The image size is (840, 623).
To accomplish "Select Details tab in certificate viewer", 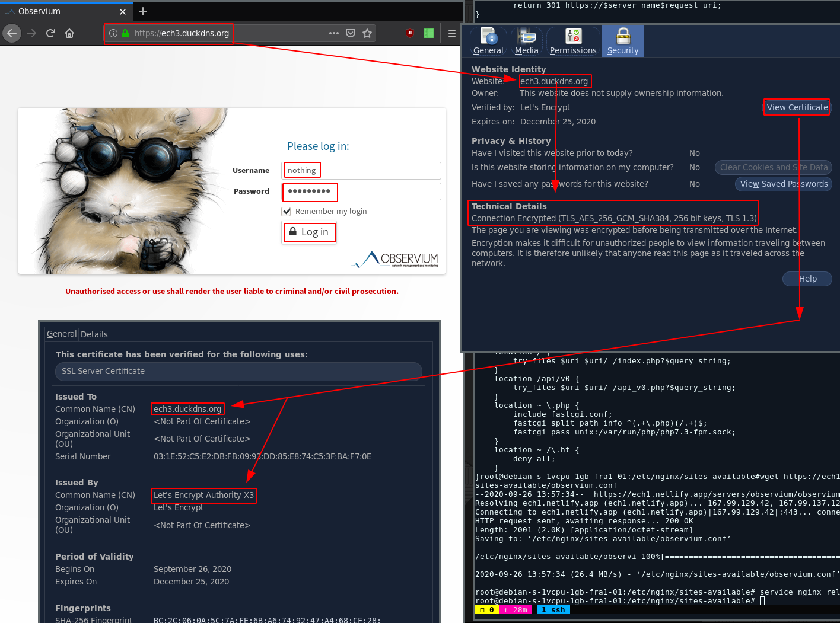I will point(94,334).
